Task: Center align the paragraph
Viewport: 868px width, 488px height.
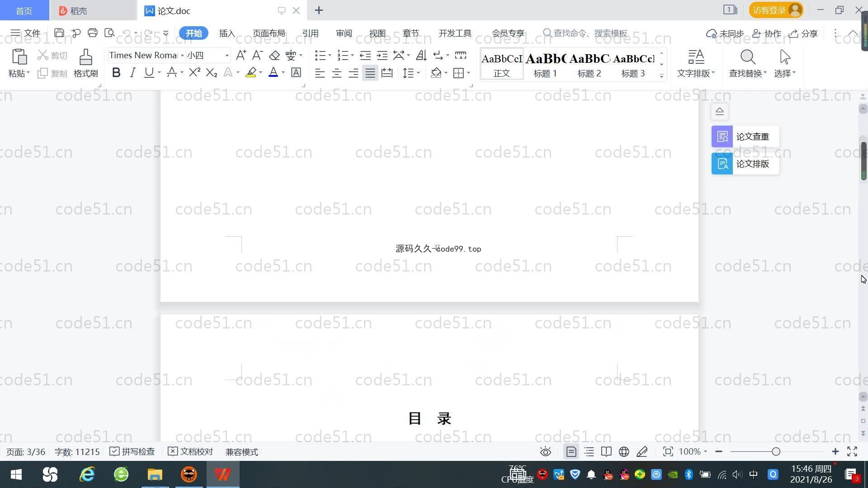Action: click(x=336, y=73)
